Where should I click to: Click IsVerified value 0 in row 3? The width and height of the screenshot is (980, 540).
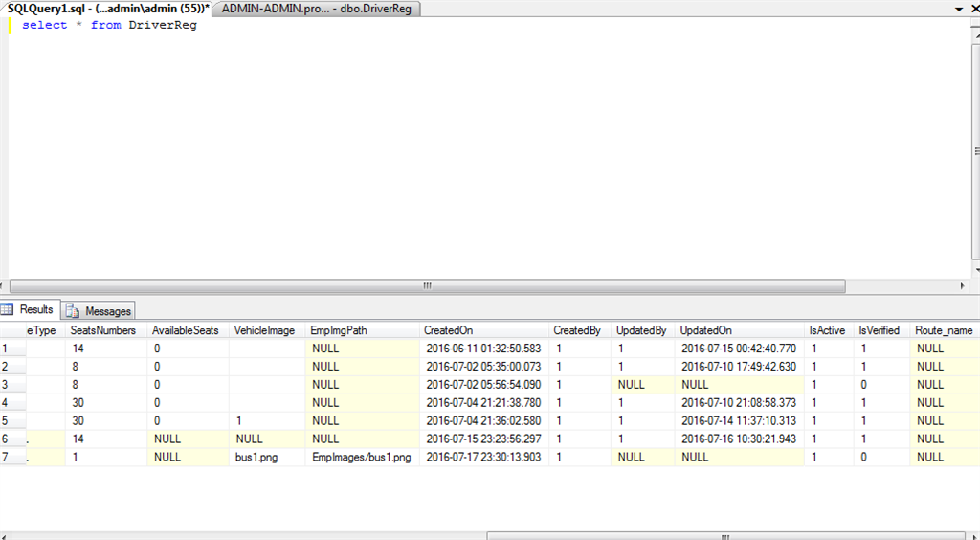point(881,384)
